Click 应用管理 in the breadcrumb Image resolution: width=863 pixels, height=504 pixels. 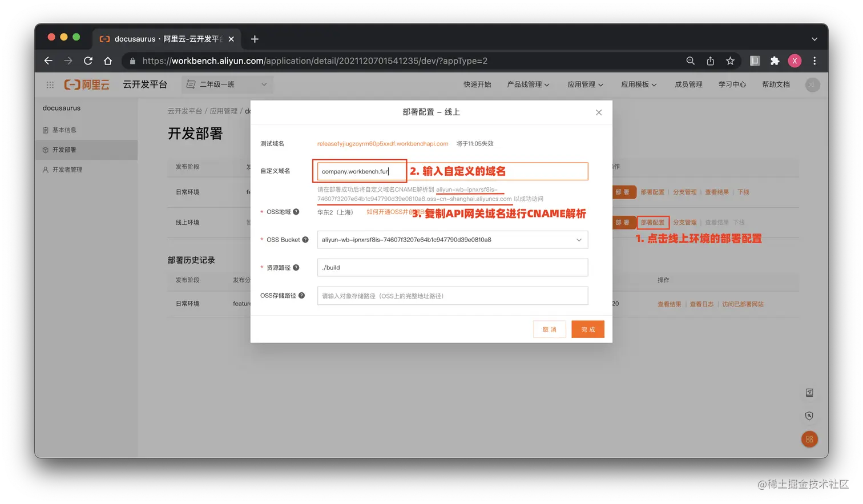224,111
